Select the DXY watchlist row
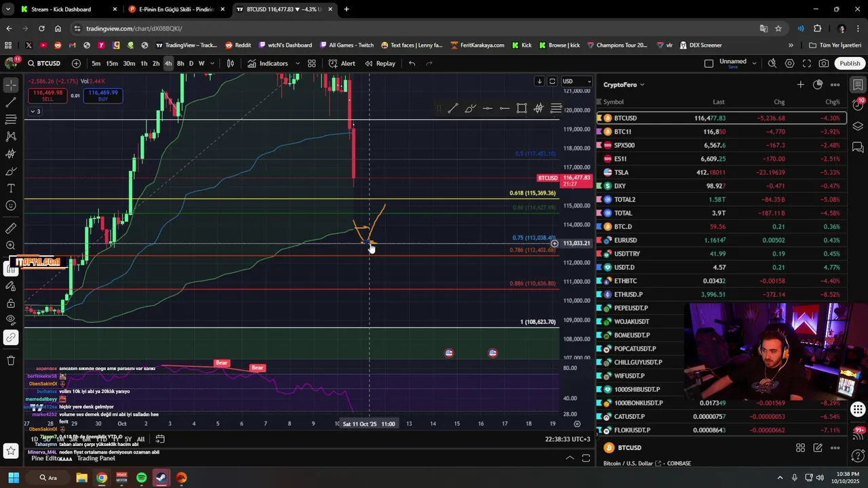868x488 pixels. (722, 186)
